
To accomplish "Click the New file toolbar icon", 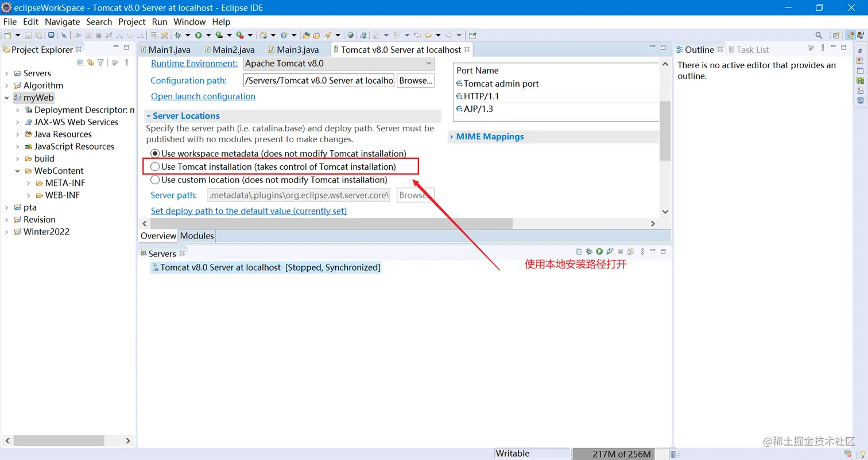I will coord(7,35).
